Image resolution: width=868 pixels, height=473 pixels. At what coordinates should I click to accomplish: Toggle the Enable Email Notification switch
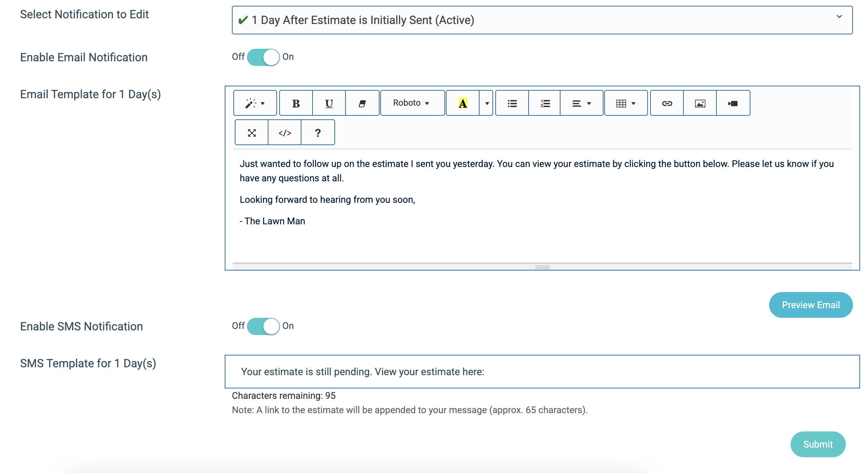(263, 57)
